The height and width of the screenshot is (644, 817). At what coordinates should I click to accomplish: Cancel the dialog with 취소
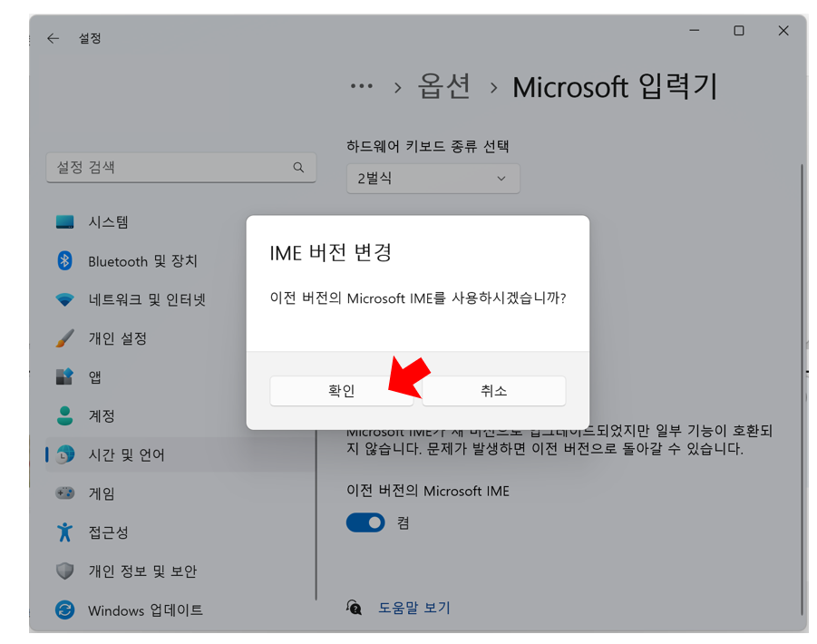[493, 391]
